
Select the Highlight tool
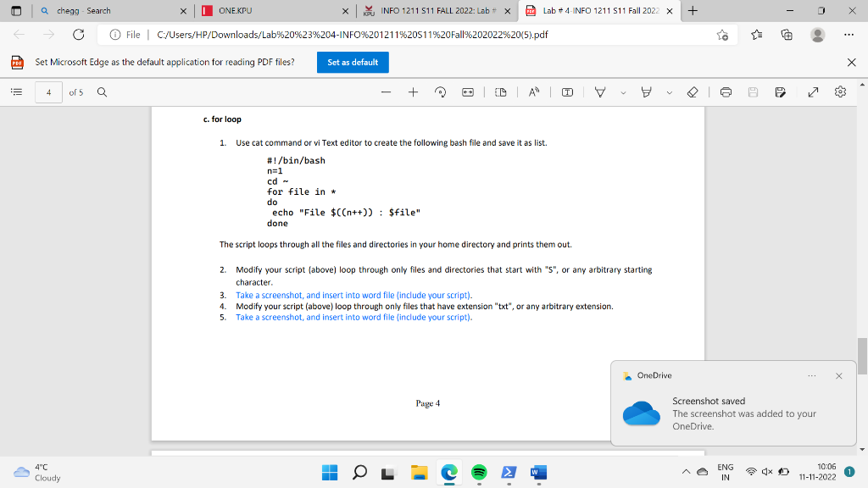(x=645, y=92)
